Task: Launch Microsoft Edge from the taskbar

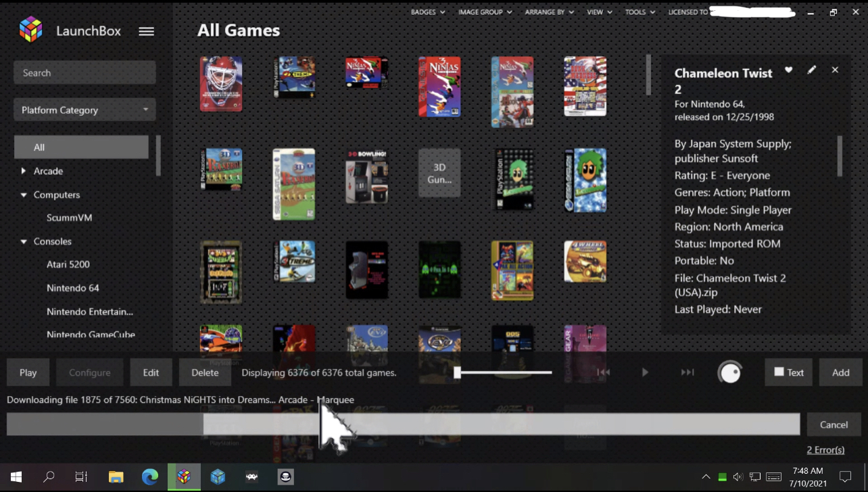Action: point(150,477)
